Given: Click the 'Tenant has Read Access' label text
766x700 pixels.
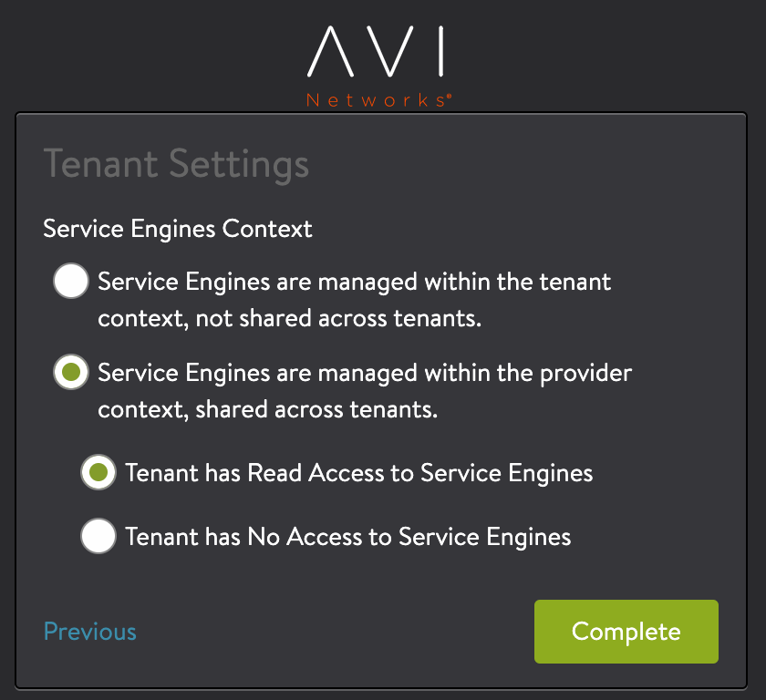Looking at the screenshot, I should 359,473.
